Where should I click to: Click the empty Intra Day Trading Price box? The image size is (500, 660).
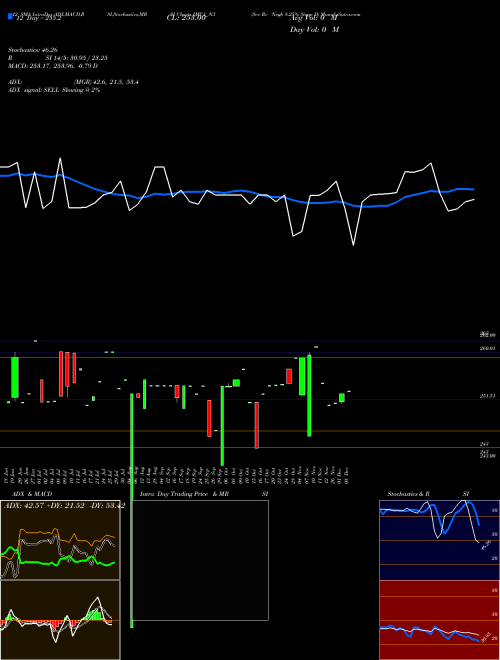click(201, 560)
